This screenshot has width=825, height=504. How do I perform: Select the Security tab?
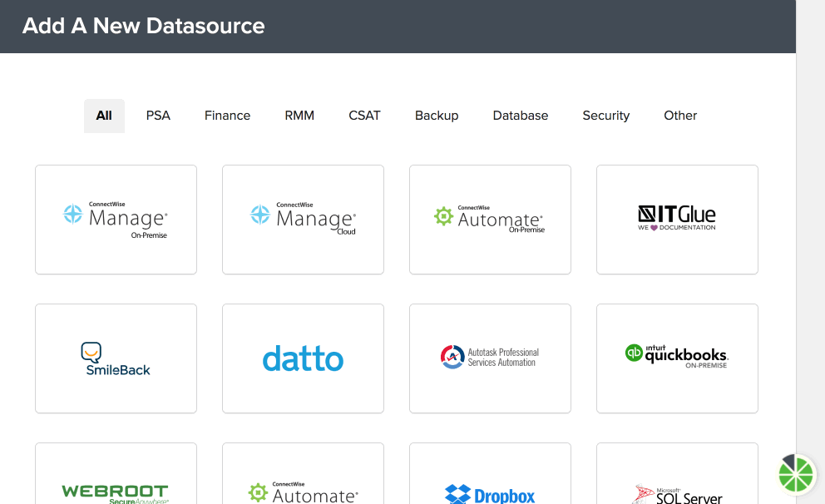pos(606,116)
